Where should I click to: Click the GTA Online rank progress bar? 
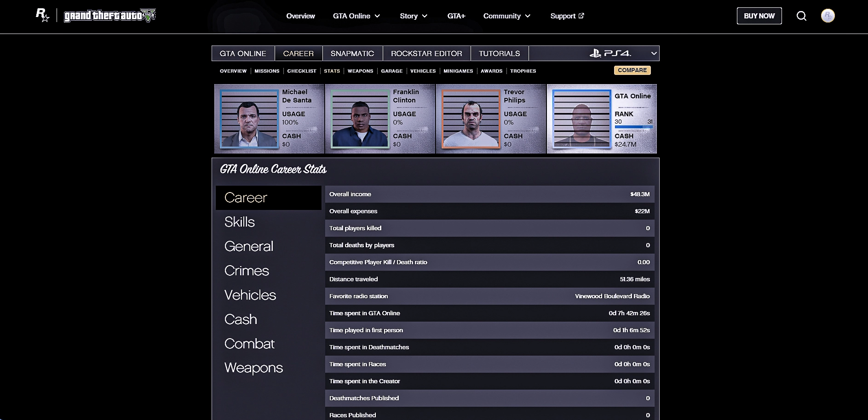pyautogui.click(x=633, y=127)
